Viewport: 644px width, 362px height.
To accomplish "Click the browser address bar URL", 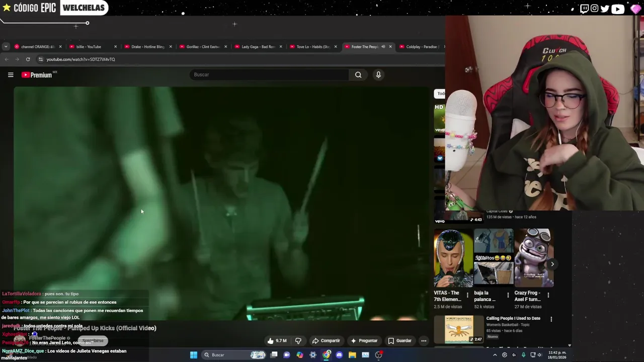I will point(81,59).
